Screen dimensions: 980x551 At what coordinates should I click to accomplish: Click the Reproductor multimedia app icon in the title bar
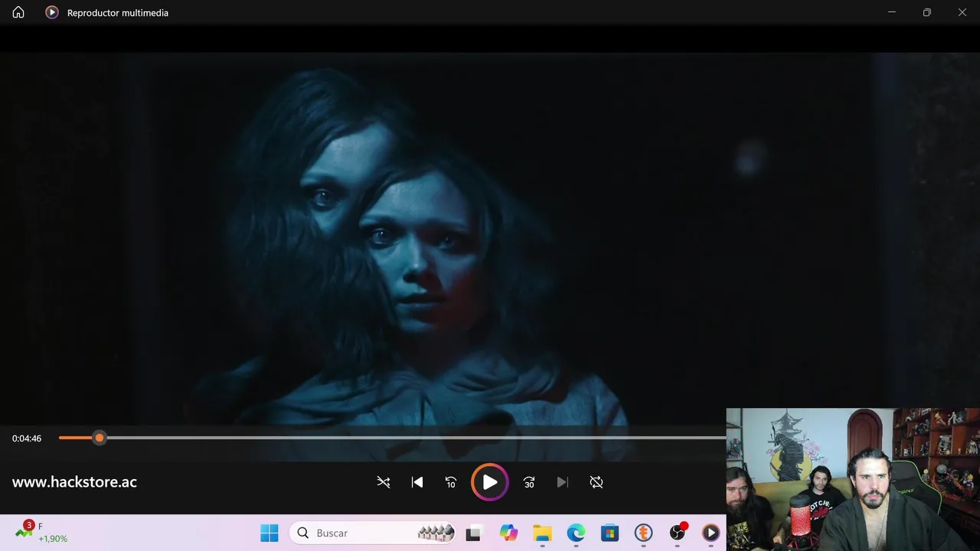coord(52,12)
